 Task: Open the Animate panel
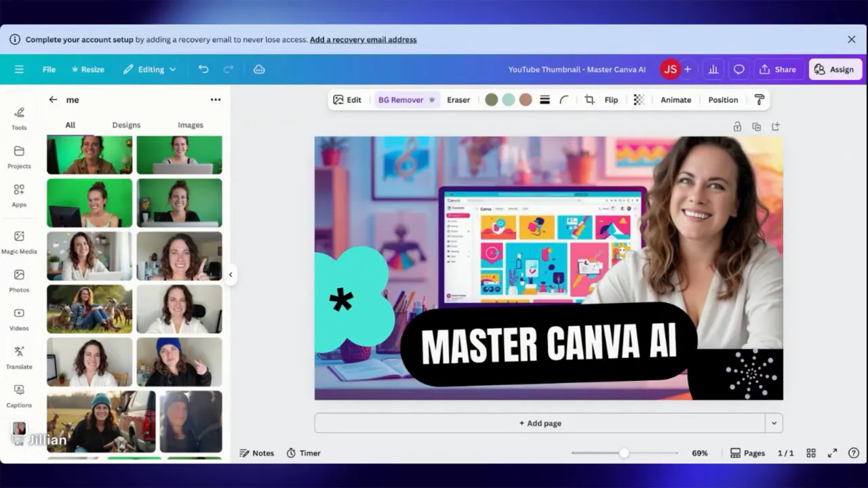point(675,100)
